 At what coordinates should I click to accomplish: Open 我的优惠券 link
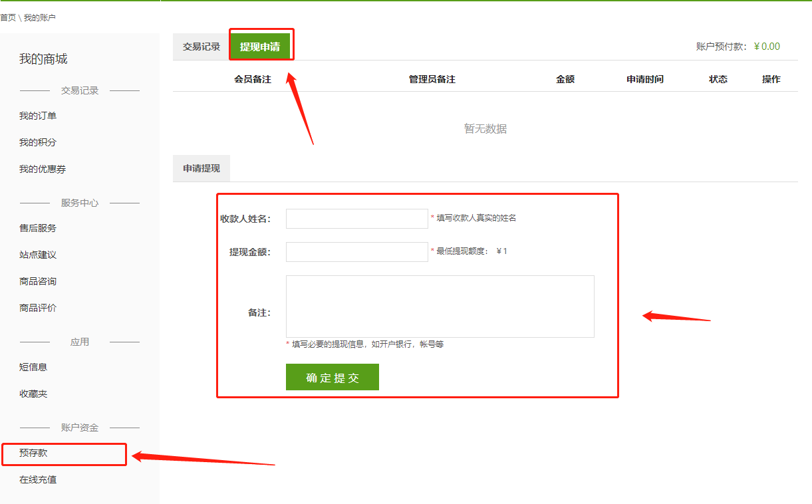[43, 170]
